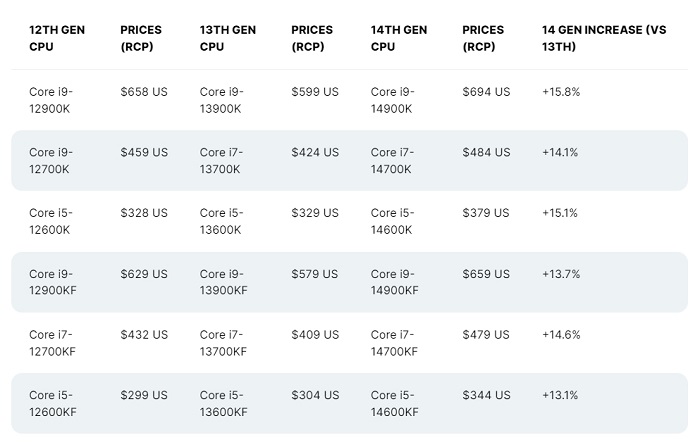Click the +13.1% increase value
Viewport: 700px width, 447px height.
pos(560,395)
